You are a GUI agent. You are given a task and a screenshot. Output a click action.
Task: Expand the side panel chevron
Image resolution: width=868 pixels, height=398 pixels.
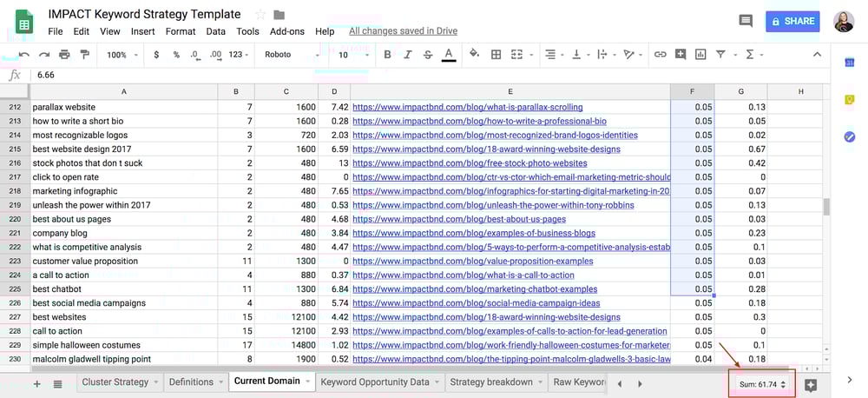850,380
